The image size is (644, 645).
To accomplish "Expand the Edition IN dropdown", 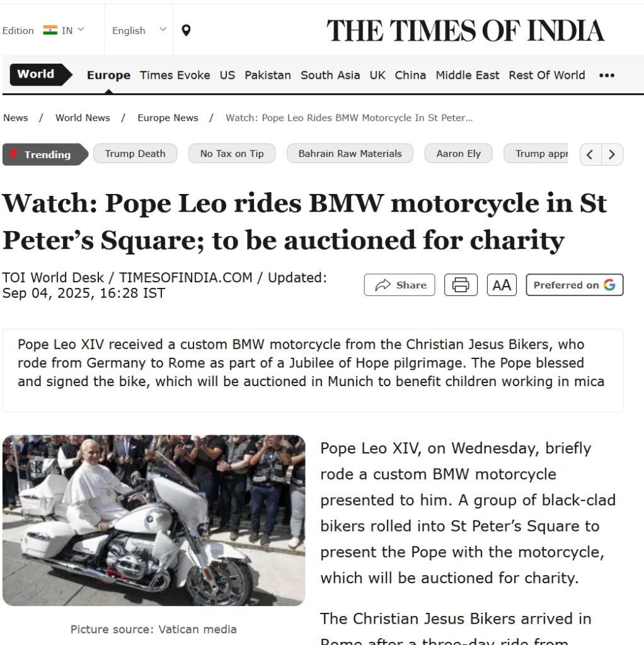I will [64, 30].
